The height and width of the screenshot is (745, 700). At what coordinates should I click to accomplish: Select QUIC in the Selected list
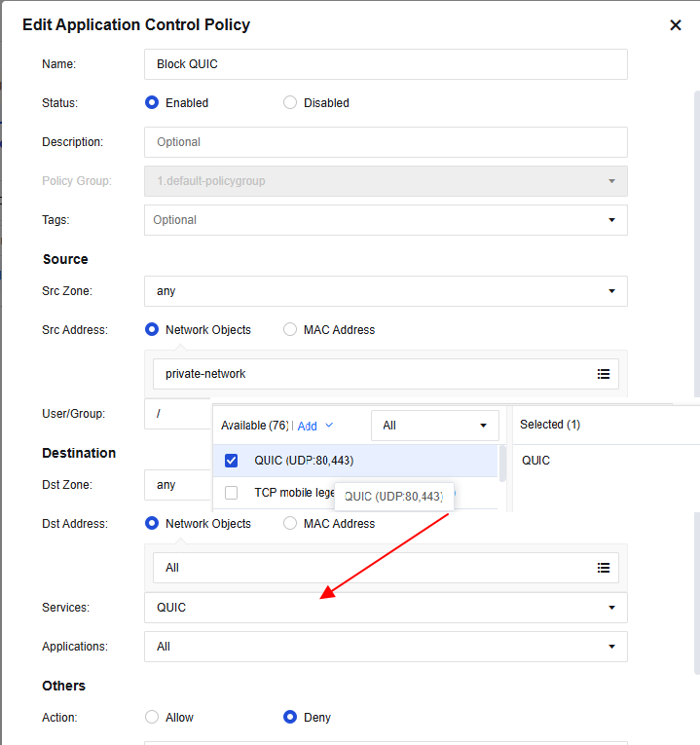click(x=536, y=461)
